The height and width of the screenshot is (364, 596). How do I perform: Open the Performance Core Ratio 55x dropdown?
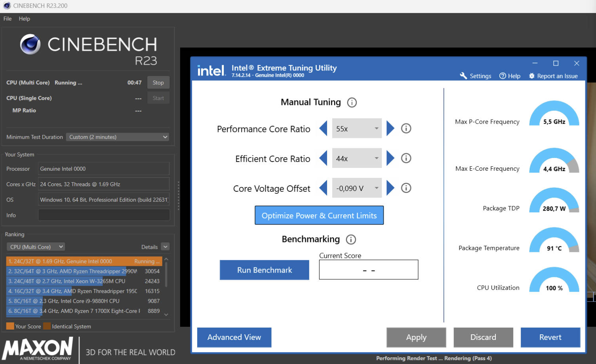pyautogui.click(x=356, y=128)
